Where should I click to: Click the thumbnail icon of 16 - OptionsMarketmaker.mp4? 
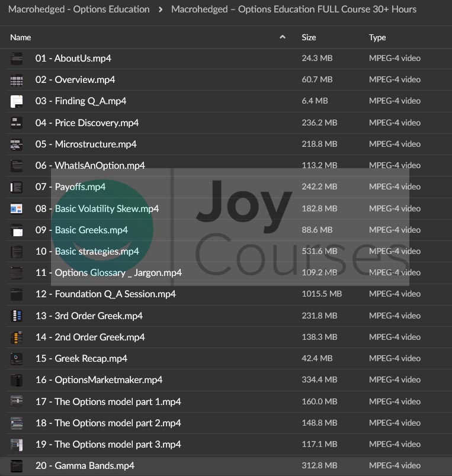17,380
